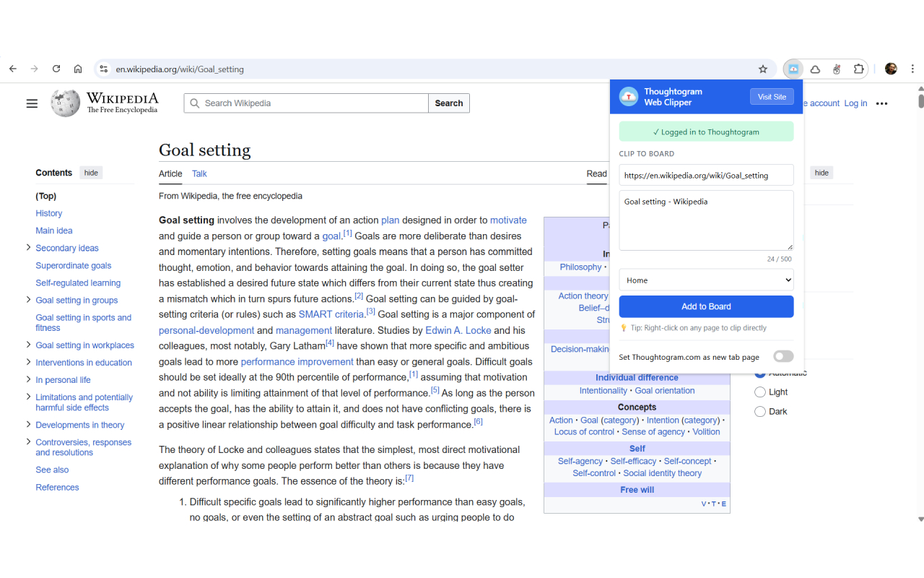Image resolution: width=924 pixels, height=578 pixels.
Task: Click the Add to Board button
Action: (x=706, y=306)
